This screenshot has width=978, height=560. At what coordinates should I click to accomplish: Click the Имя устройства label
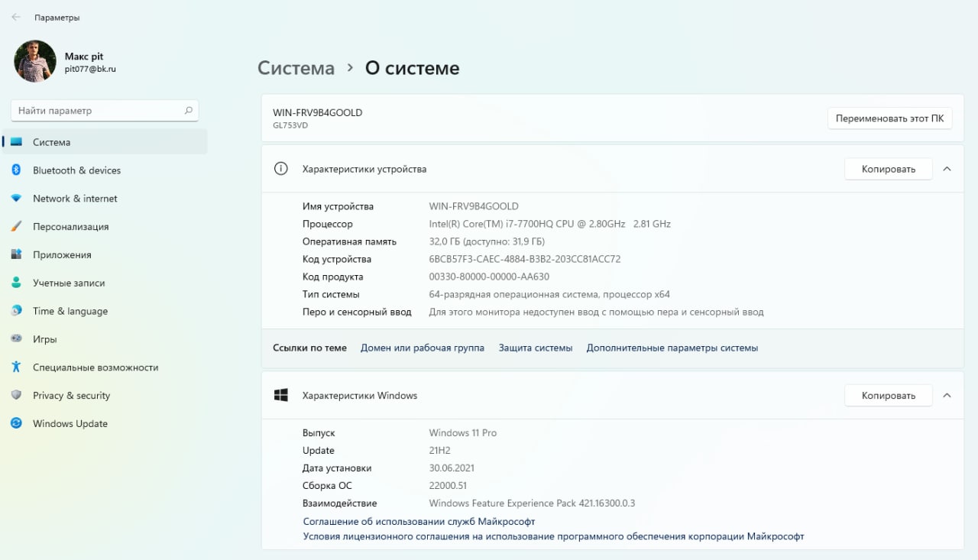click(x=338, y=206)
